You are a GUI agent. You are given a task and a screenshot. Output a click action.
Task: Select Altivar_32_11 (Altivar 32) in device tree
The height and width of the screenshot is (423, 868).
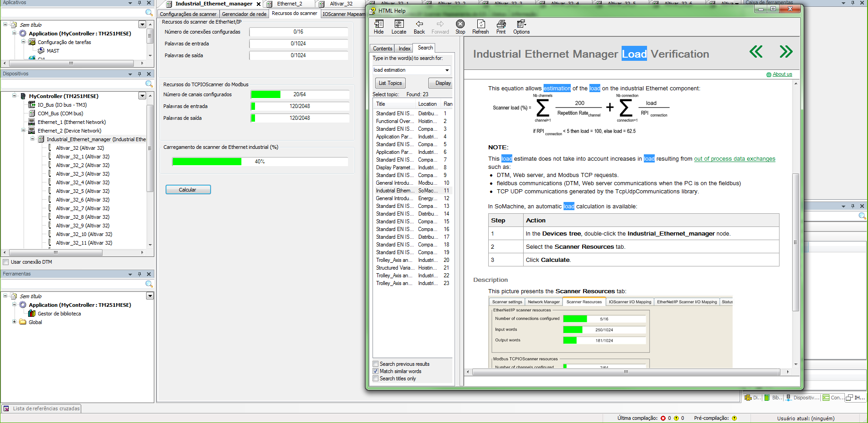[84, 243]
